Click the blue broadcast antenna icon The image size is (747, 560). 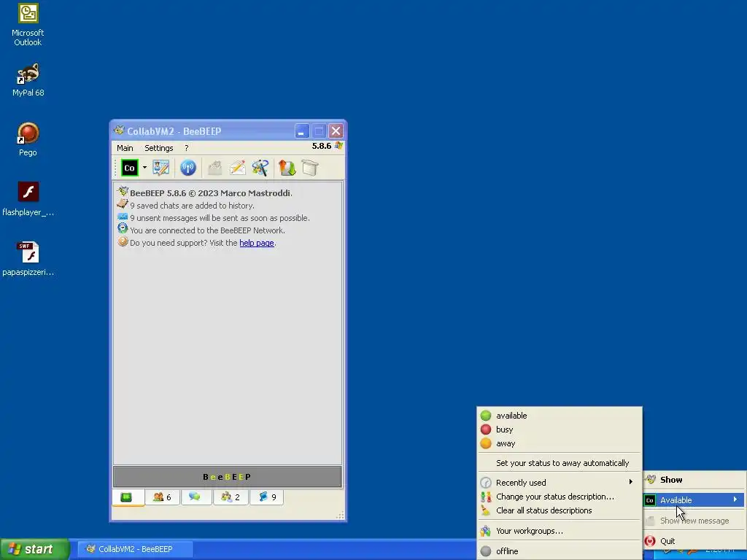click(x=188, y=168)
